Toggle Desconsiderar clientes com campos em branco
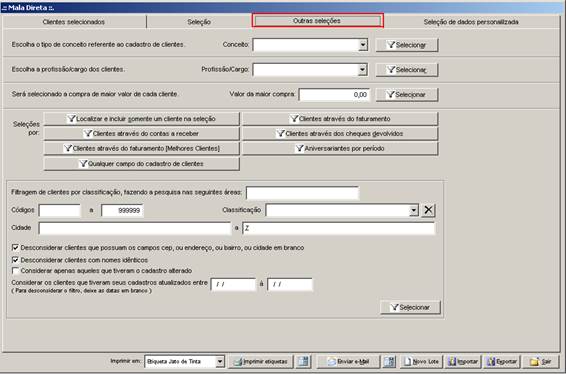This screenshot has width=566, height=374. (15, 248)
